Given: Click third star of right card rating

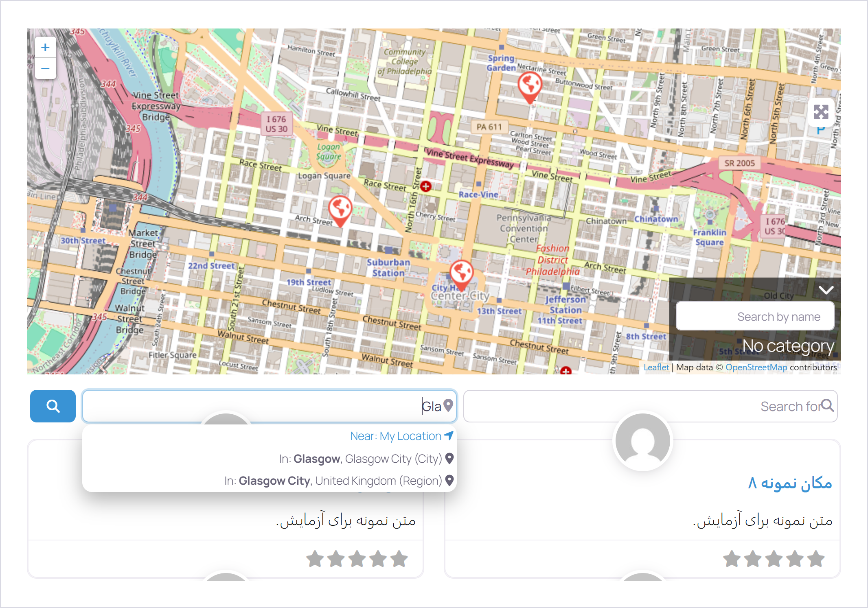Looking at the screenshot, I should pos(774,559).
